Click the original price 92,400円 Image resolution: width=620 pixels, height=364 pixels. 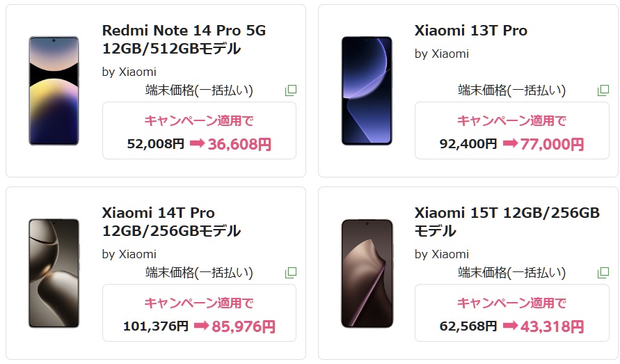[468, 144]
